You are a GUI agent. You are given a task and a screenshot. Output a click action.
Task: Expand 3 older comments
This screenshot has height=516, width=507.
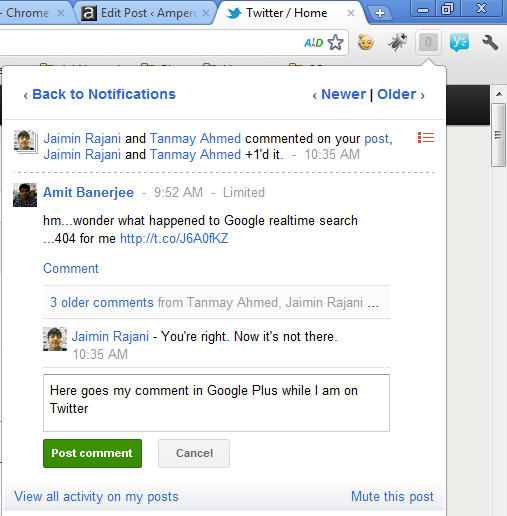tap(102, 302)
